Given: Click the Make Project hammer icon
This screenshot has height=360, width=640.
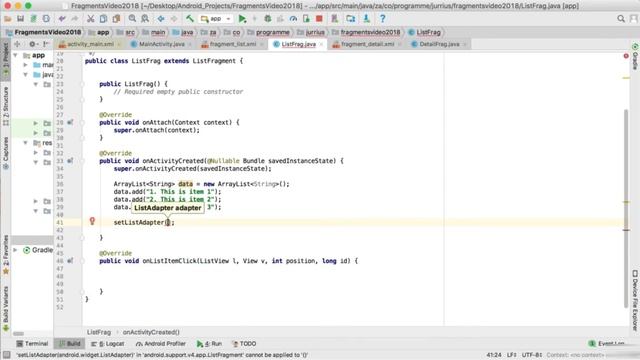Looking at the screenshot, I should 190,18.
